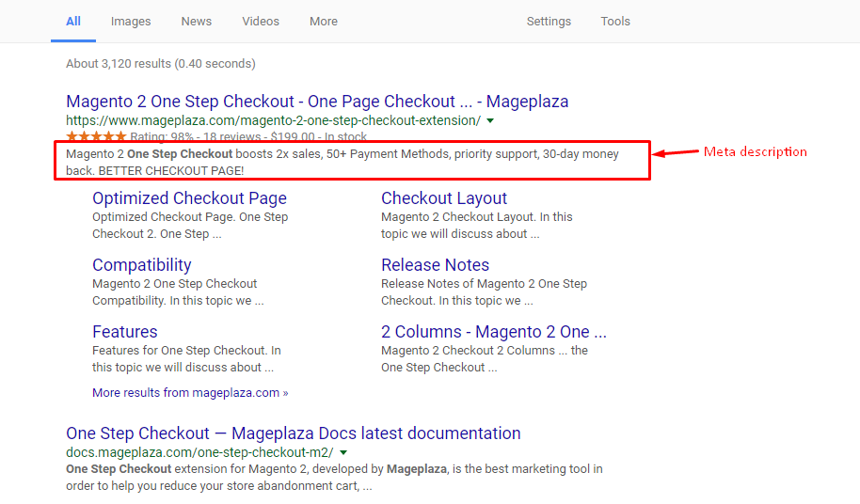Click the orange star rating icons
The height and width of the screenshot is (504, 860).
[x=96, y=137]
